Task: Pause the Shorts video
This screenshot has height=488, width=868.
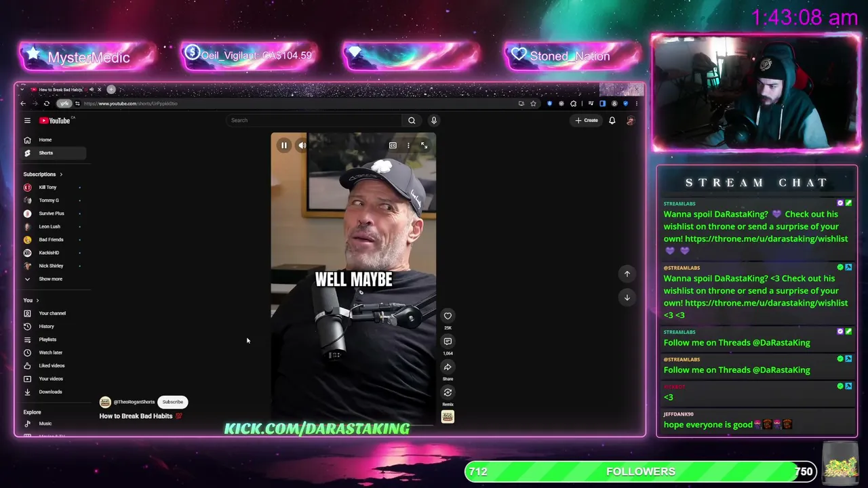Action: point(284,145)
